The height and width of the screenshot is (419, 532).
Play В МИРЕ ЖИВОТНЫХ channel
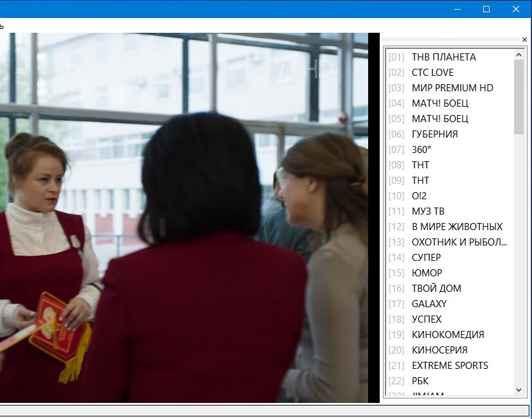pos(457,227)
